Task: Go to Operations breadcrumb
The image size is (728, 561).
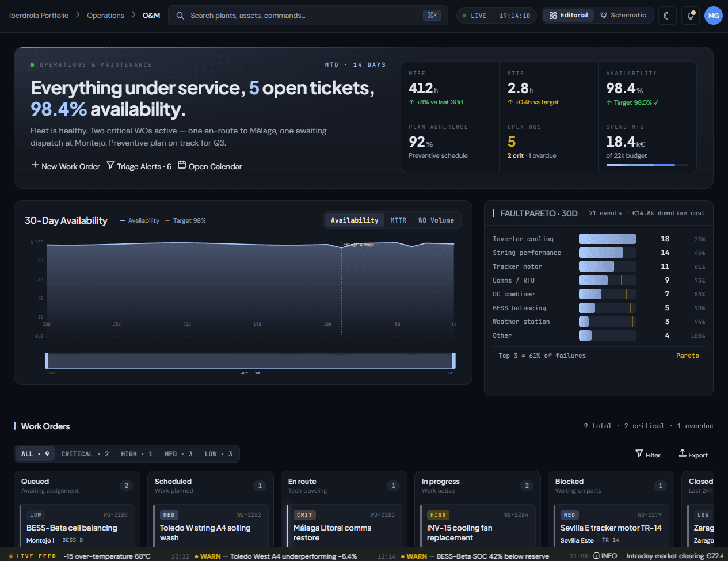Action: coord(105,16)
